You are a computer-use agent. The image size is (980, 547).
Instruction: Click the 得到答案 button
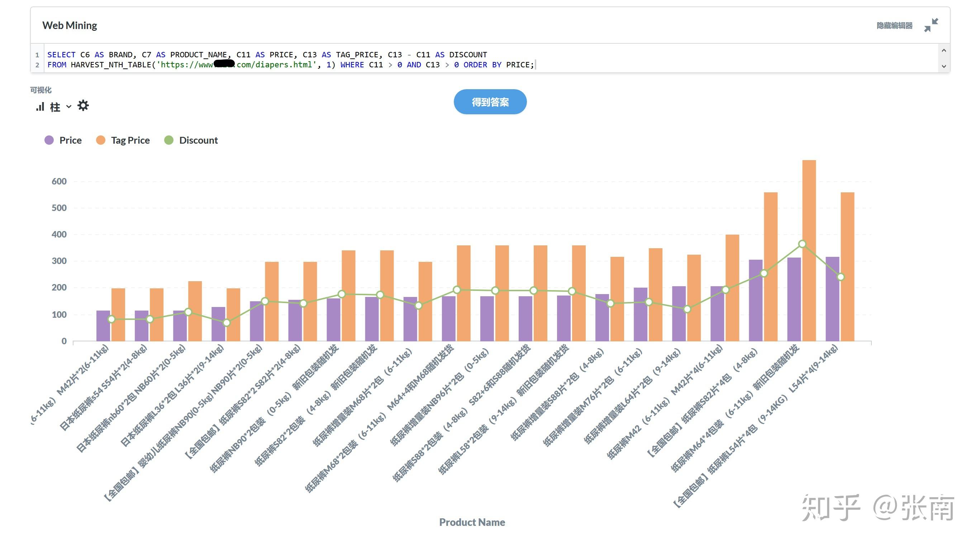[x=490, y=102]
